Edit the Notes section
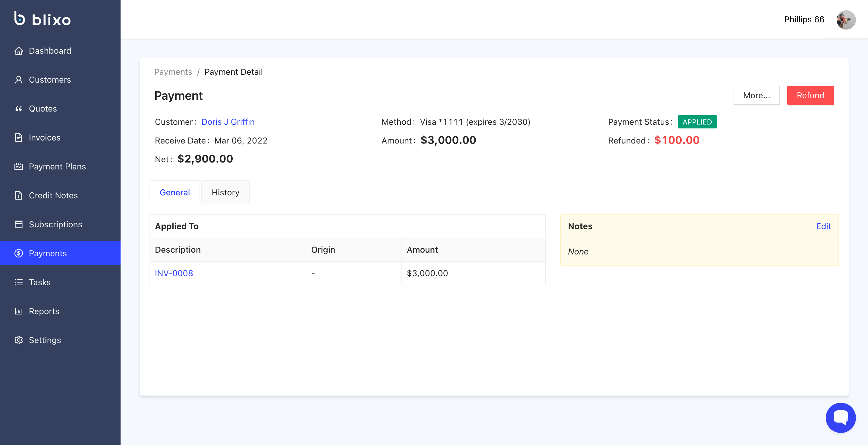Image resolution: width=868 pixels, height=445 pixels. 823,226
